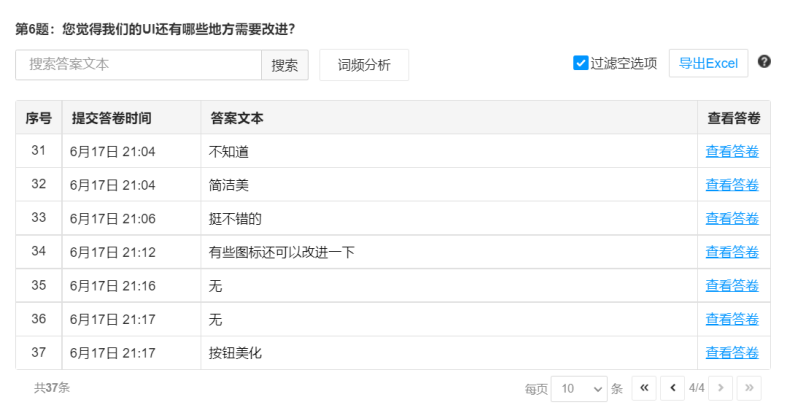Open 词频分析 word frequency analysis
The width and height of the screenshot is (788, 405).
pyautogui.click(x=364, y=65)
